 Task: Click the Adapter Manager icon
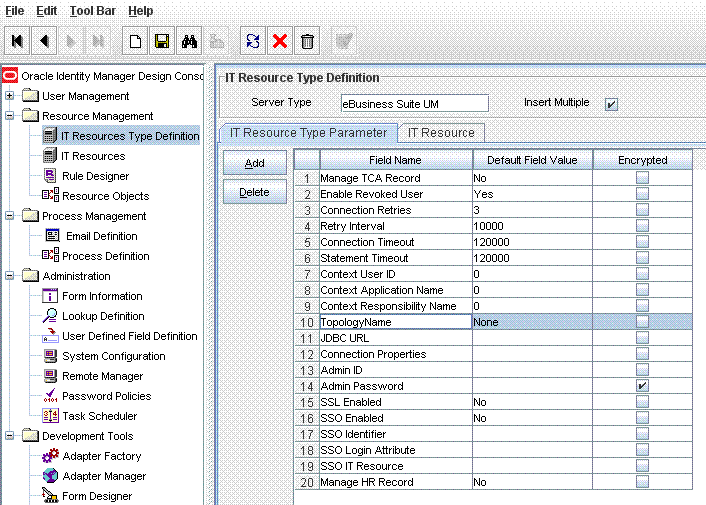coord(50,475)
